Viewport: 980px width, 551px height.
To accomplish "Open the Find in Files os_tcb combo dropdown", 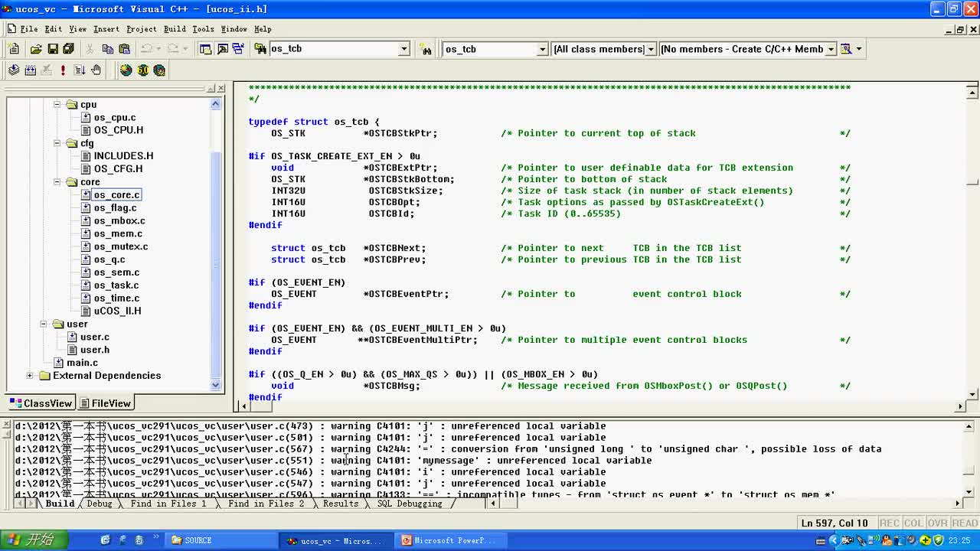I will pyautogui.click(x=404, y=49).
